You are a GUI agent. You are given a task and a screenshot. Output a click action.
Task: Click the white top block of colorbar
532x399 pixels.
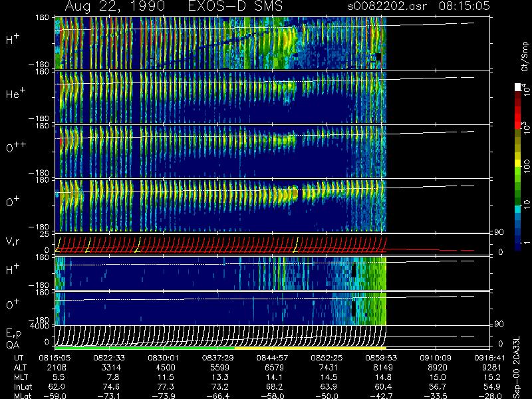518,87
